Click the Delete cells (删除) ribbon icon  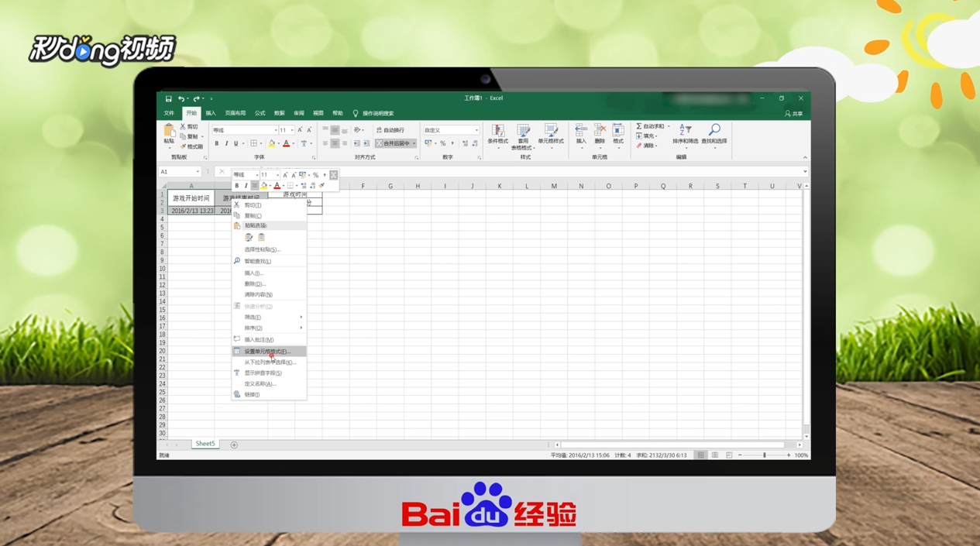600,130
